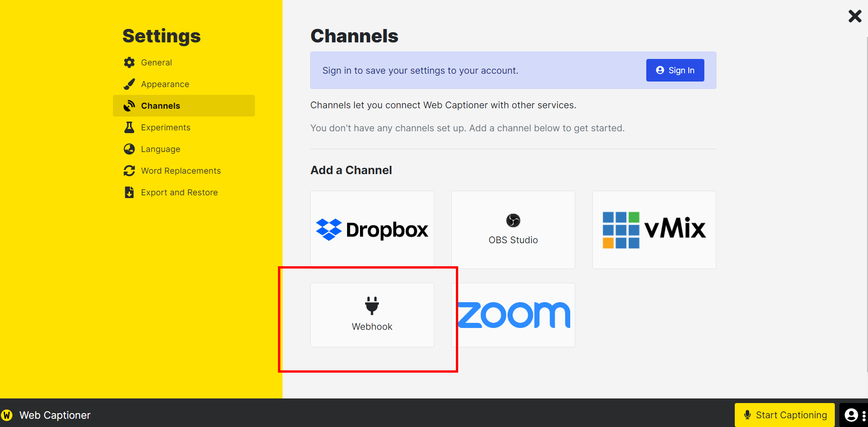Select the Channels settings item
This screenshot has height=427, width=868.
[184, 106]
